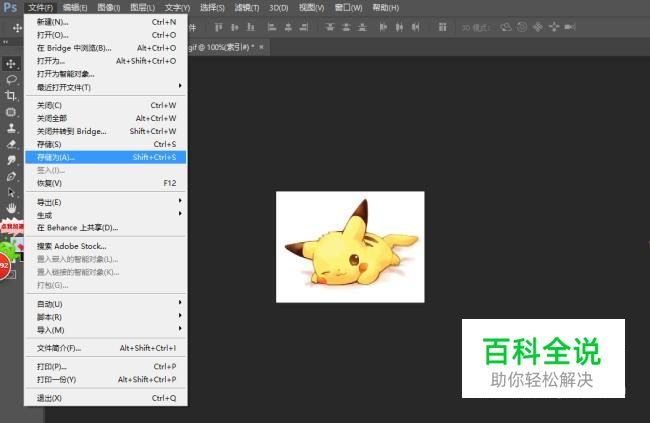Select the Smudge tool
This screenshot has width=650, height=423.
[x=11, y=160]
